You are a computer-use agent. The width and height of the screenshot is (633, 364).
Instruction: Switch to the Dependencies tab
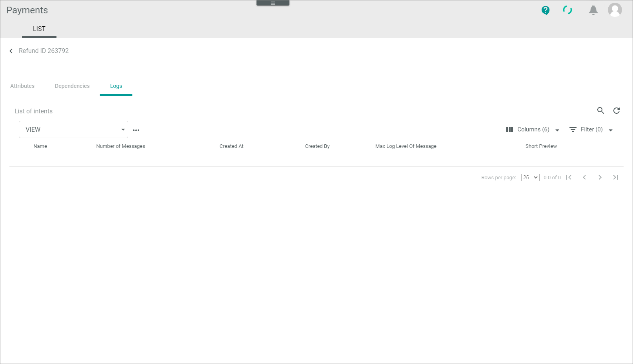[72, 86]
